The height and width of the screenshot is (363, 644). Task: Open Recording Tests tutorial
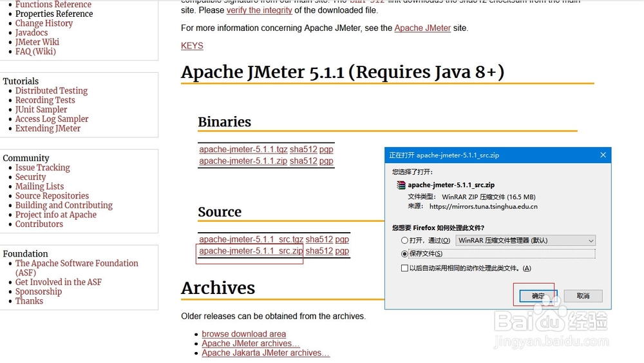tap(45, 100)
